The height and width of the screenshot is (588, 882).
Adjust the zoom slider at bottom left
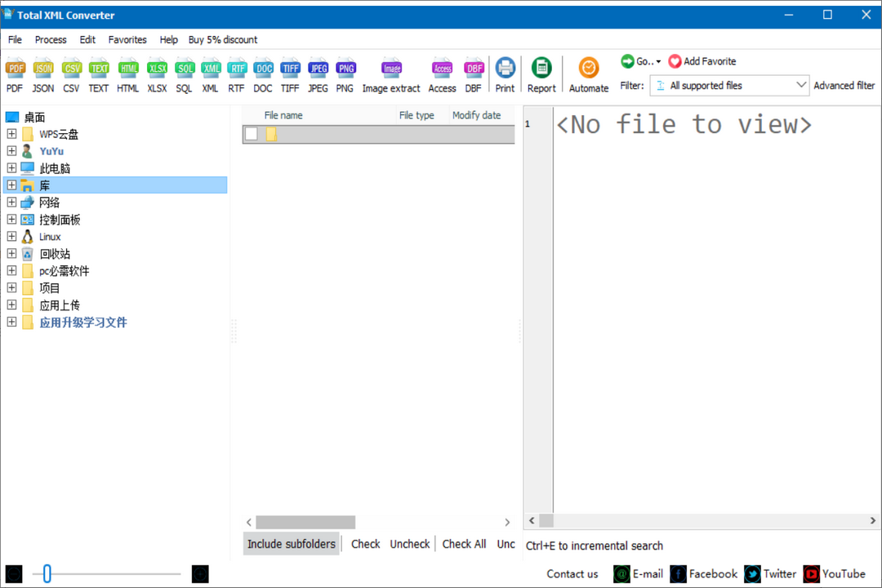click(47, 574)
